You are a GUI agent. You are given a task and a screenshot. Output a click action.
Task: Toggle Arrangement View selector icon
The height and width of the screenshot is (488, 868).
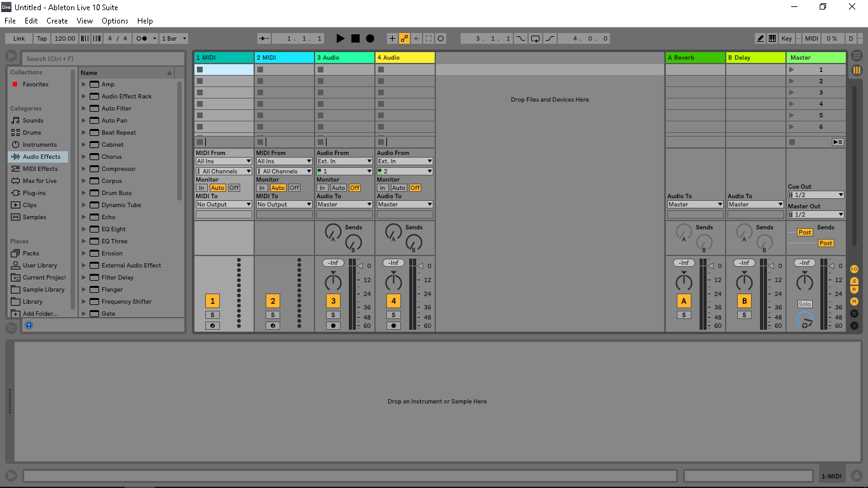coord(857,56)
